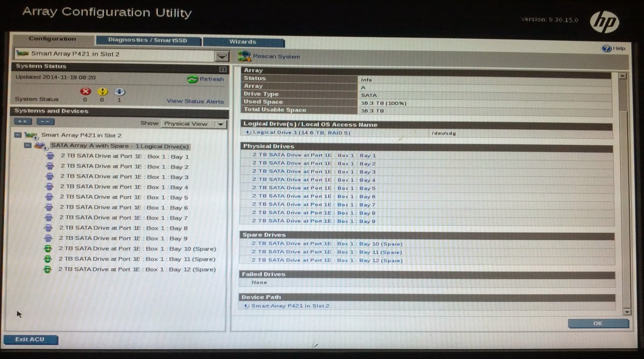Image resolution: width=644 pixels, height=359 pixels.
Task: Click Bay 7 in Physical Drives list
Action: pyautogui.click(x=314, y=204)
